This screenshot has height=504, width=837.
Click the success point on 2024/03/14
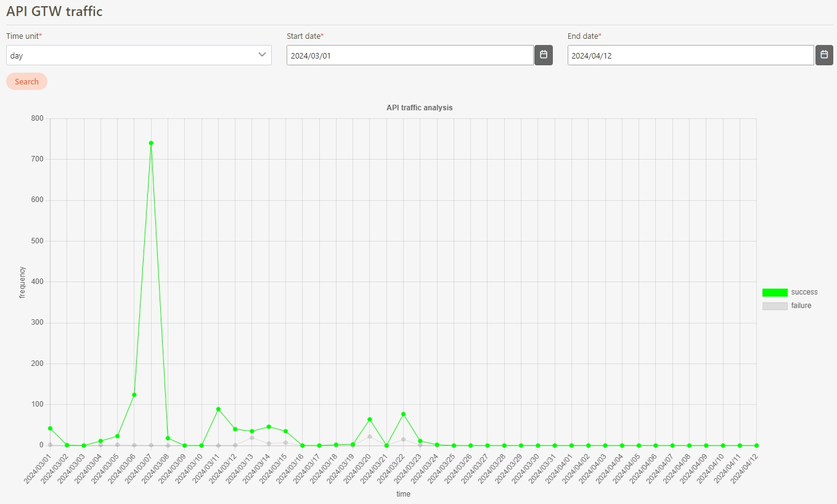point(269,427)
